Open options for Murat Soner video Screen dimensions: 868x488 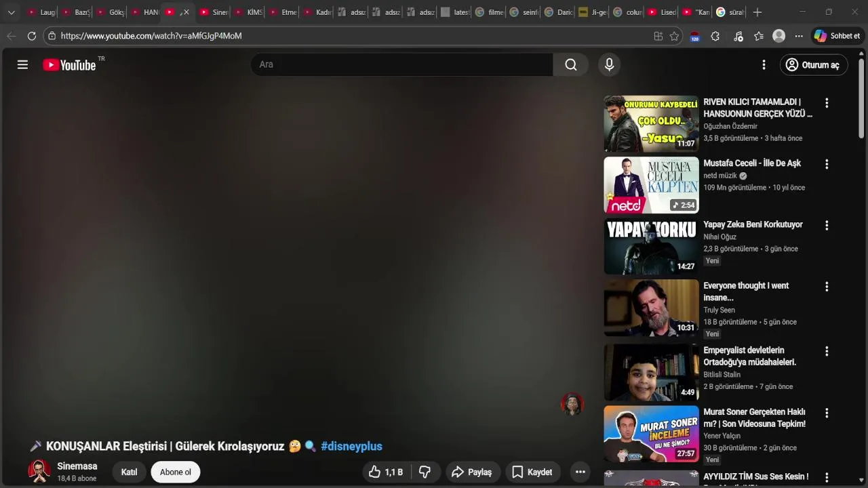[826, 413]
